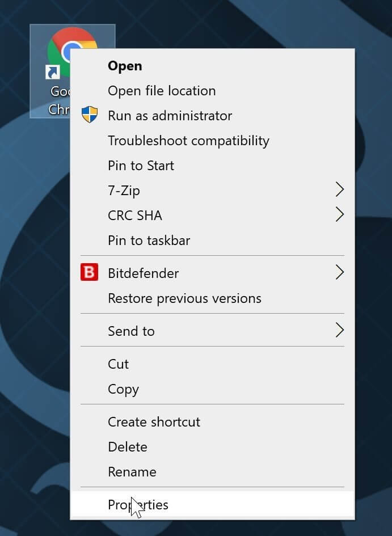Expand the Bitdefender submenu arrow
This screenshot has width=392, height=536.
click(x=339, y=273)
